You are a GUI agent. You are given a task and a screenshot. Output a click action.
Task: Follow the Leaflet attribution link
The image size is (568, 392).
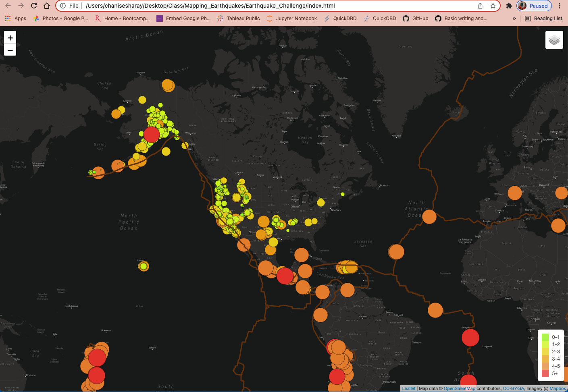coord(409,388)
